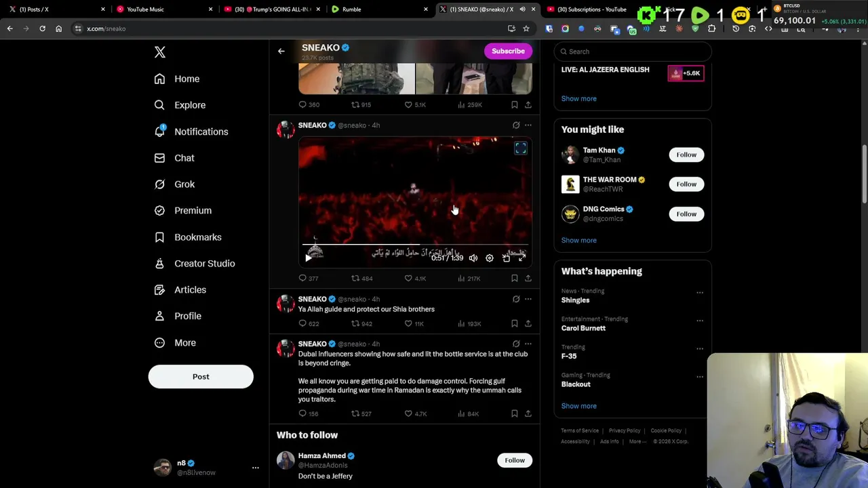
Task: Open options for Shingles trend
Action: click(x=700, y=293)
